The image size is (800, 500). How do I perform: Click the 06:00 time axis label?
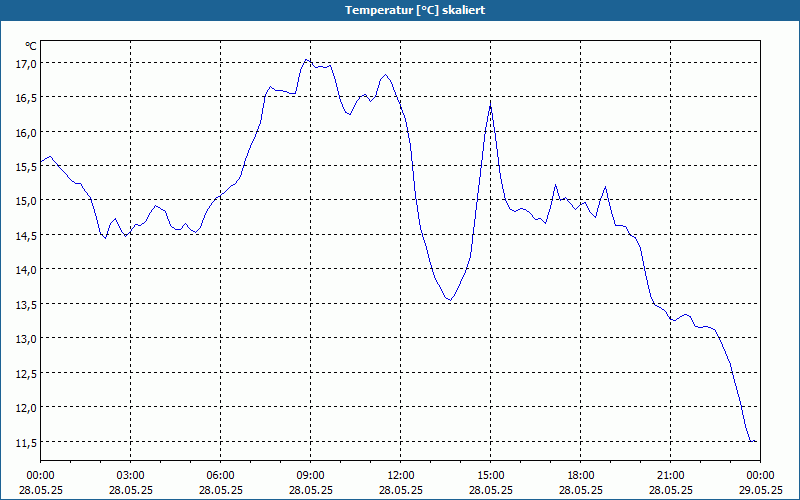220,476
